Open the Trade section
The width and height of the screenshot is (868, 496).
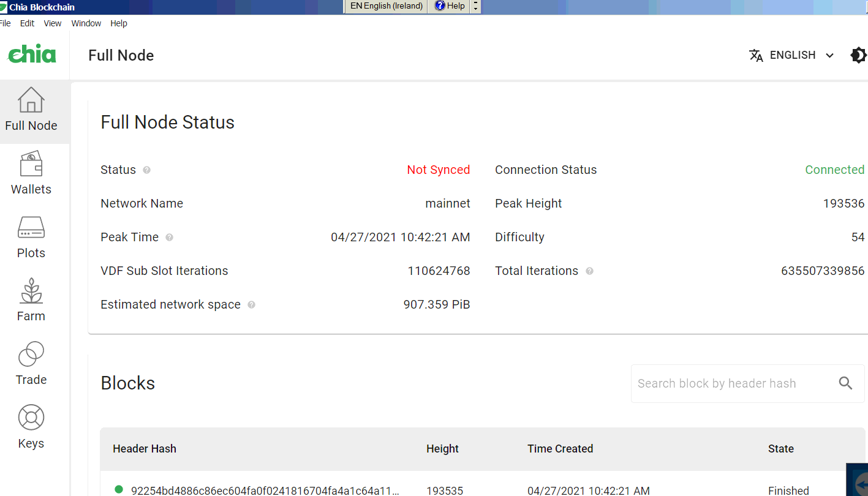(31, 364)
